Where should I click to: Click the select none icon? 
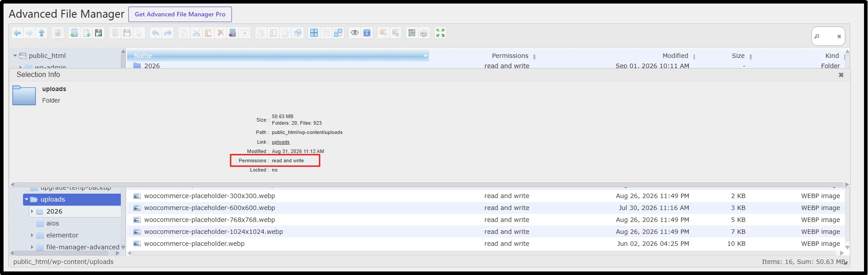point(326,33)
